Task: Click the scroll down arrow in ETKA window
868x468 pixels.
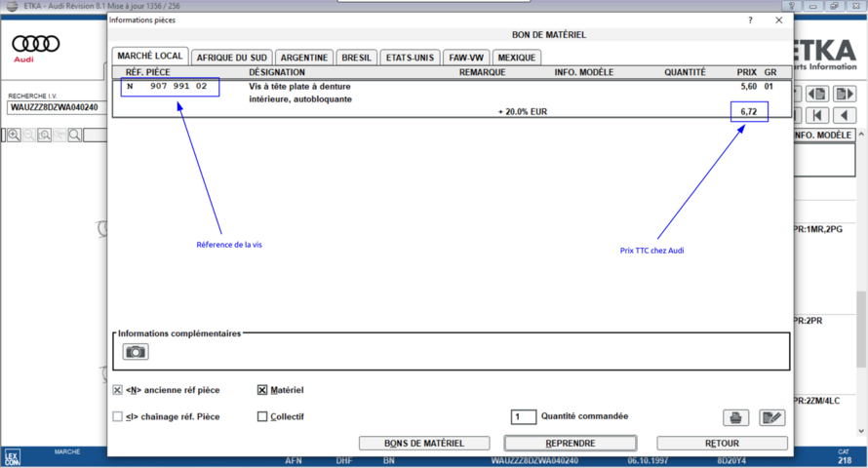Action: tap(861, 431)
